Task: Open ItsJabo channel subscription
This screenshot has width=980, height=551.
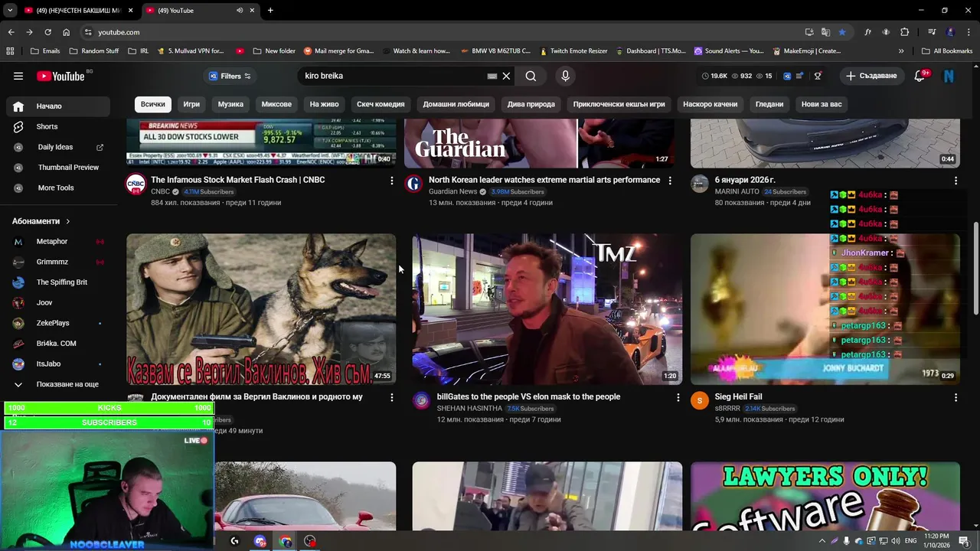Action: coord(58,364)
